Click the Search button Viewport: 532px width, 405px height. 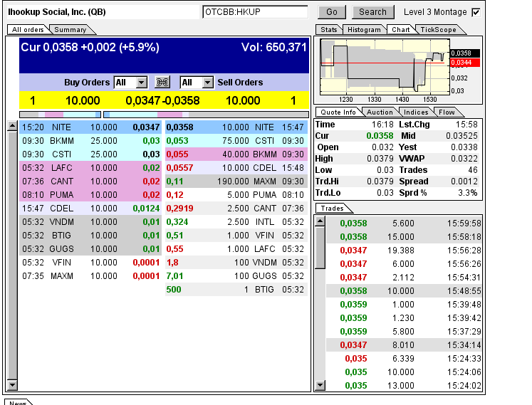point(372,12)
